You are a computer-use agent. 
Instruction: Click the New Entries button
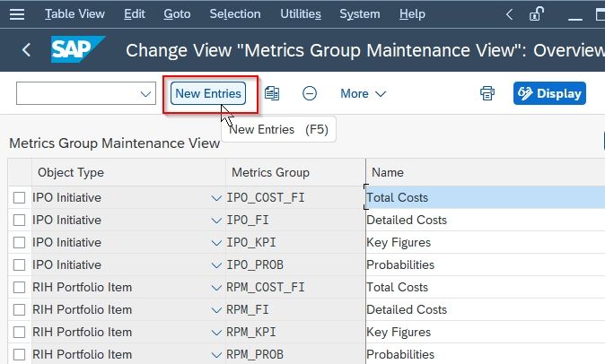pyautogui.click(x=208, y=93)
